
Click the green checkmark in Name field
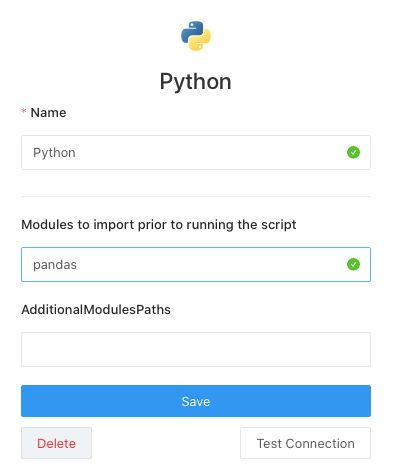coord(353,152)
